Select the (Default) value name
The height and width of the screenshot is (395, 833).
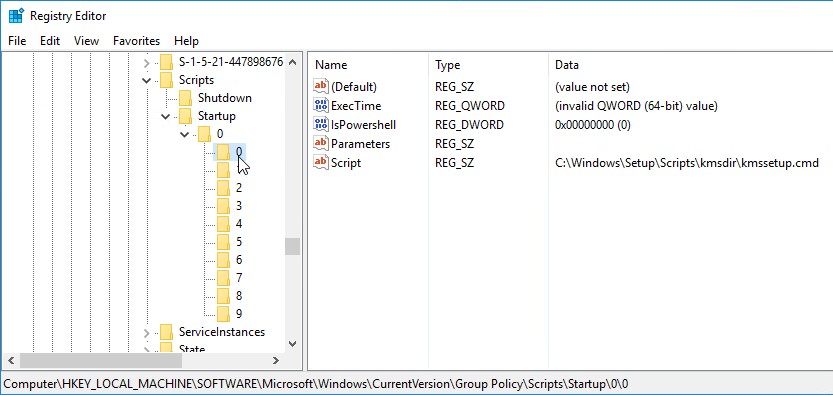pos(354,87)
